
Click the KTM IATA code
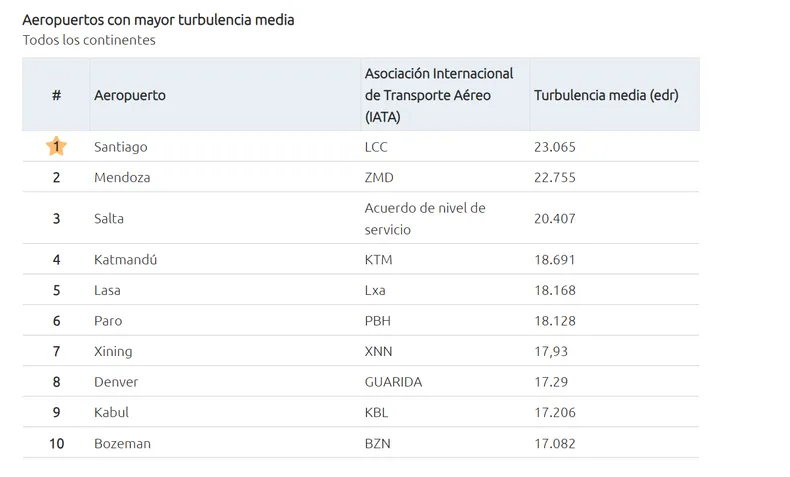tap(378, 260)
